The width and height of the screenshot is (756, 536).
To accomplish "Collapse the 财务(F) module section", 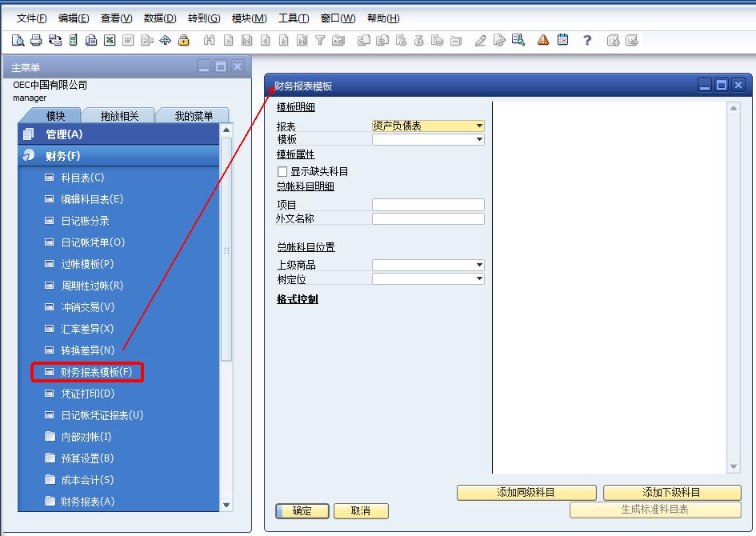I will coord(63,156).
